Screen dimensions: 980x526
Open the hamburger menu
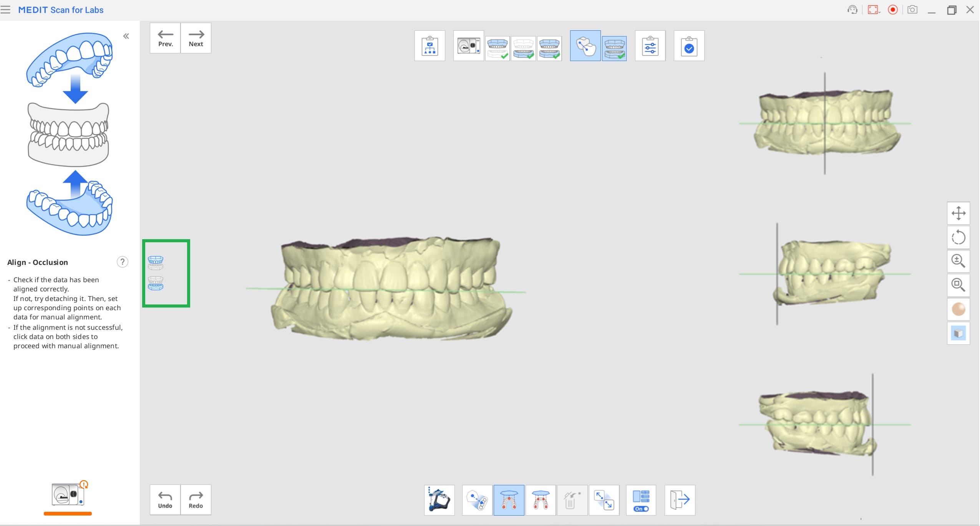[x=5, y=10]
